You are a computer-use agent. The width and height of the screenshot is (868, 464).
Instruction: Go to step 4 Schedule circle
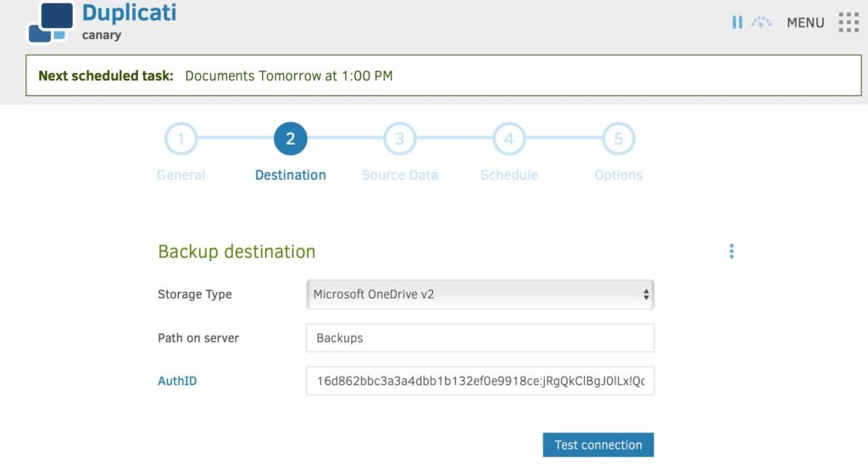coord(509,138)
